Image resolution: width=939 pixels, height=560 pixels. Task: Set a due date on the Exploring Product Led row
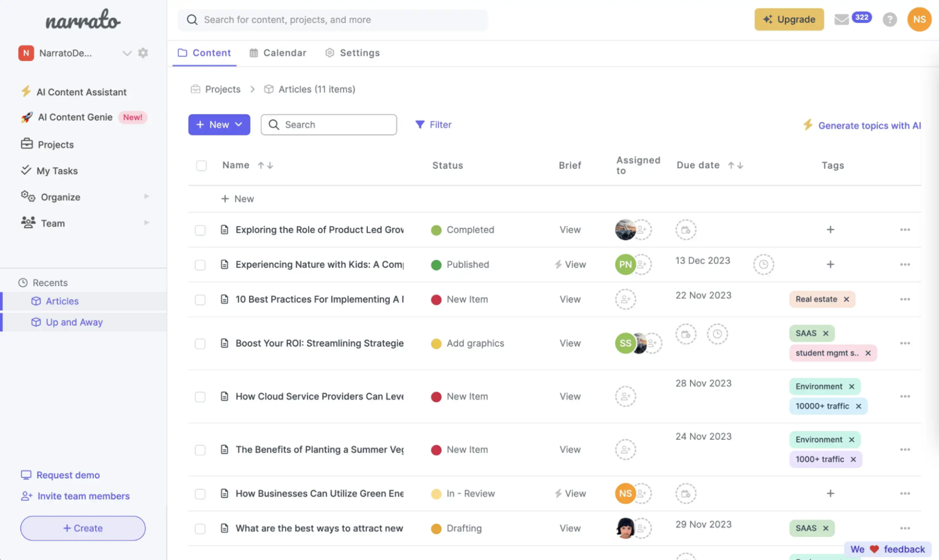point(685,229)
